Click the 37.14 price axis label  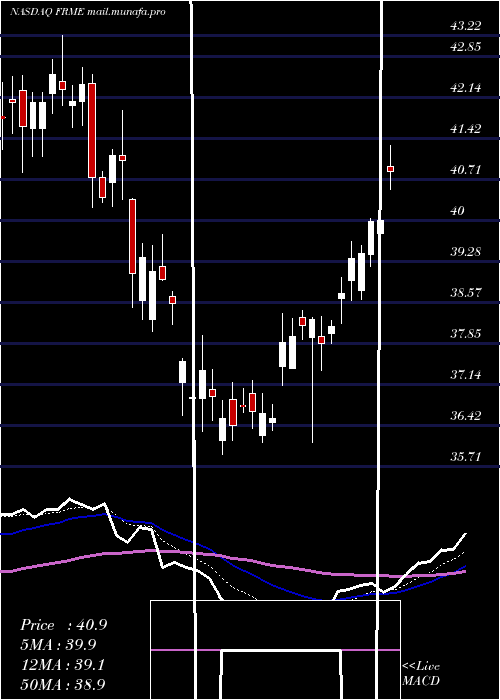[466, 375]
